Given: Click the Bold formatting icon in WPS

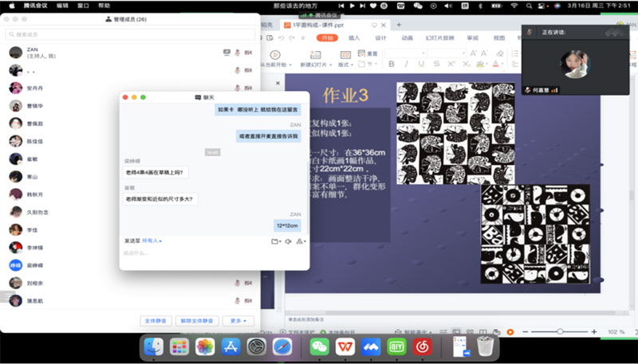Looking at the screenshot, I should pyautogui.click(x=393, y=64).
